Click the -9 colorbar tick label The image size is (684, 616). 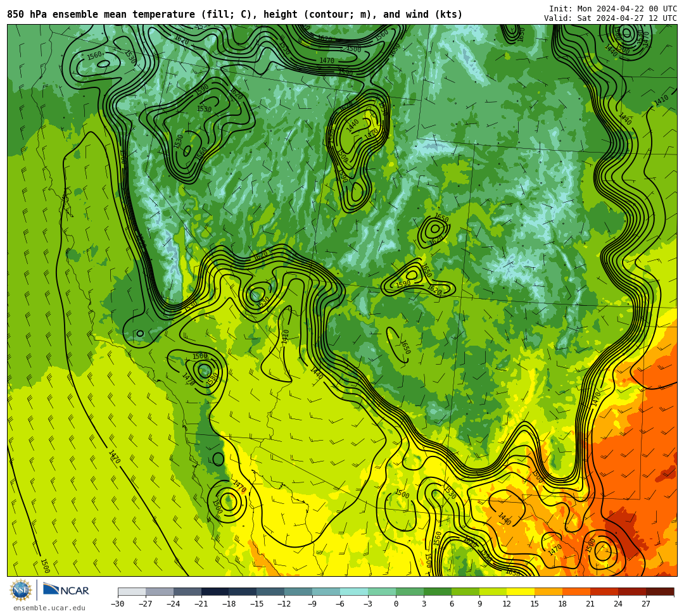pos(312,604)
